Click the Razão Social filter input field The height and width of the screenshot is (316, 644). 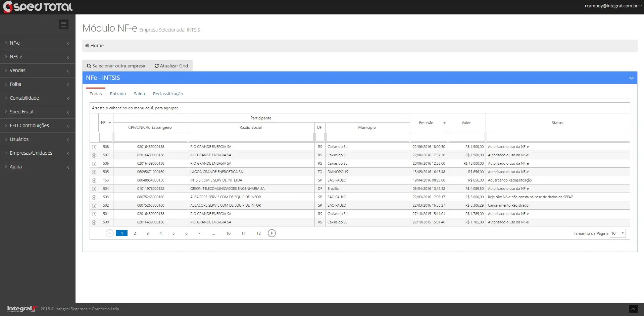(251, 137)
